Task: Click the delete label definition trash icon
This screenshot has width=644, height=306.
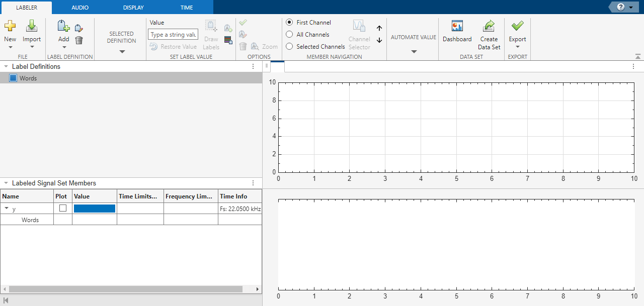Action: tap(79, 40)
